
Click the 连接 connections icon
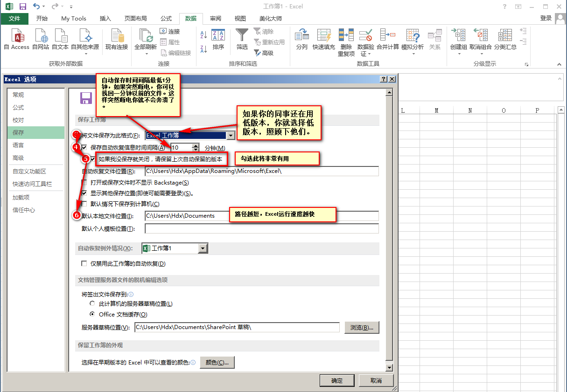pos(163,31)
